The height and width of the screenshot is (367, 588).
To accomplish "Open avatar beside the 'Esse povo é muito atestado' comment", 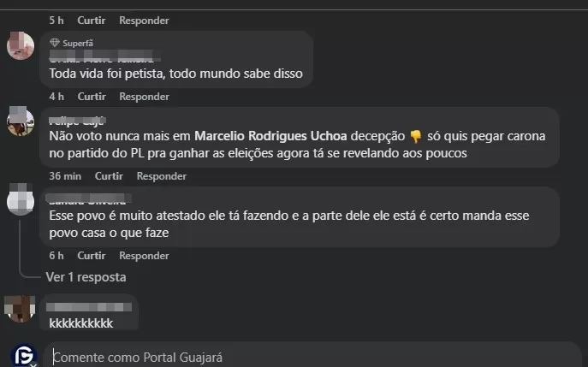I will (21, 201).
